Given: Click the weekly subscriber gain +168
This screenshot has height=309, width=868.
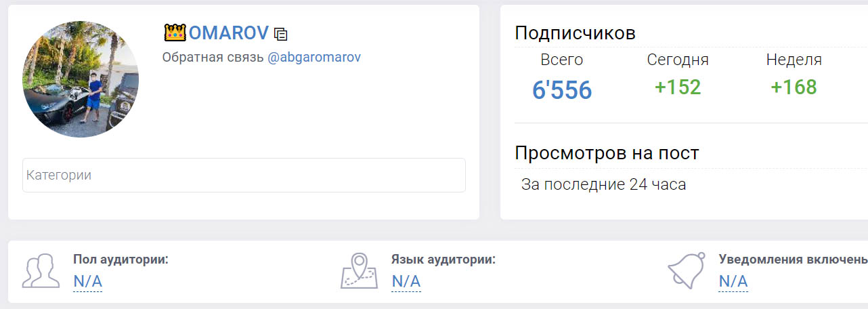Looking at the screenshot, I should pyautogui.click(x=794, y=87).
